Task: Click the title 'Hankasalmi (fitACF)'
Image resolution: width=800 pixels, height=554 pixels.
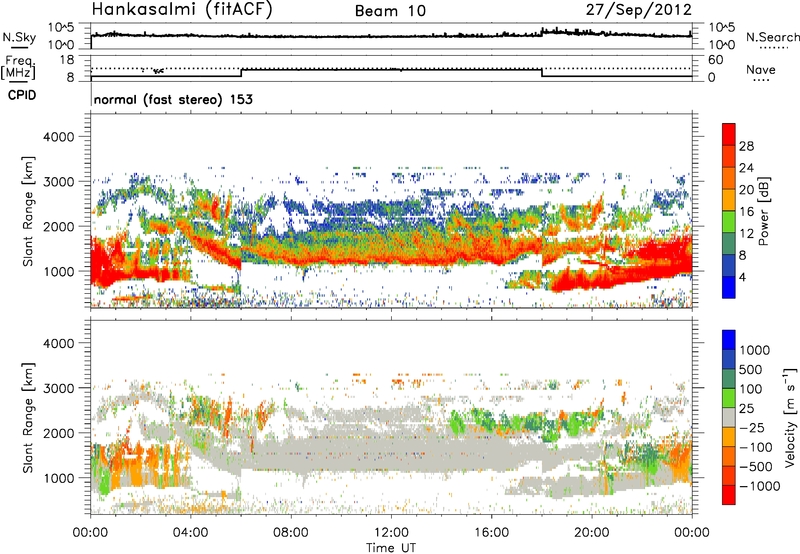Action: tap(182, 9)
